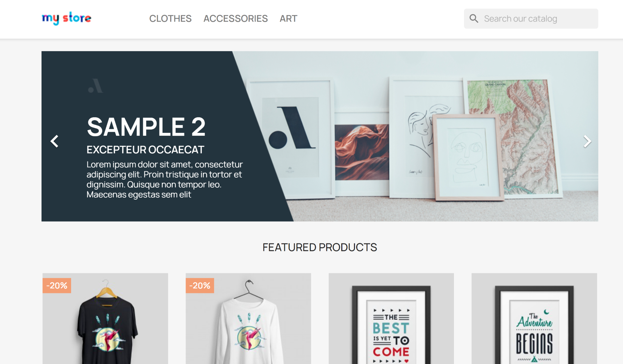The height and width of the screenshot is (364, 623).
Task: Open the white hummingbird sweater product
Action: click(x=248, y=319)
